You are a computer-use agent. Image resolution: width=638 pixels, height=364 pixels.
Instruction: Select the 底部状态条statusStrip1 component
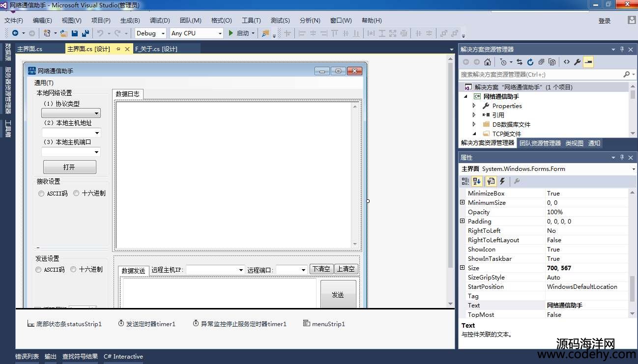coord(64,324)
